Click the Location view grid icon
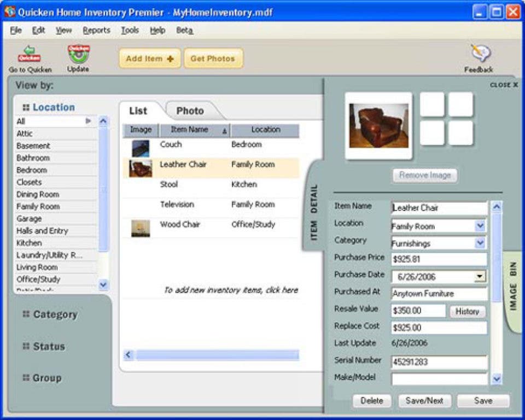This screenshot has width=525, height=420. (x=26, y=108)
